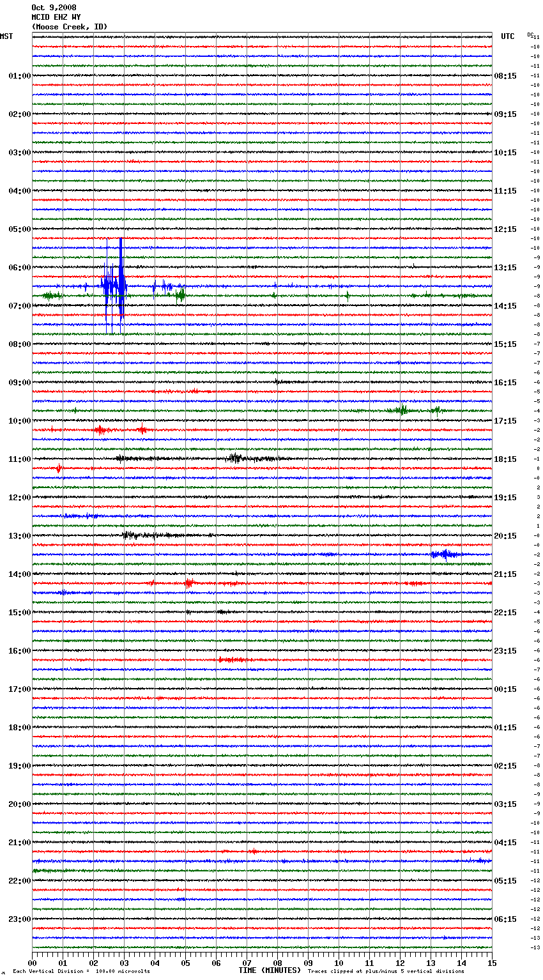Click the date label Oct 9,2008
543x980 pixels.
[x=54, y=8]
